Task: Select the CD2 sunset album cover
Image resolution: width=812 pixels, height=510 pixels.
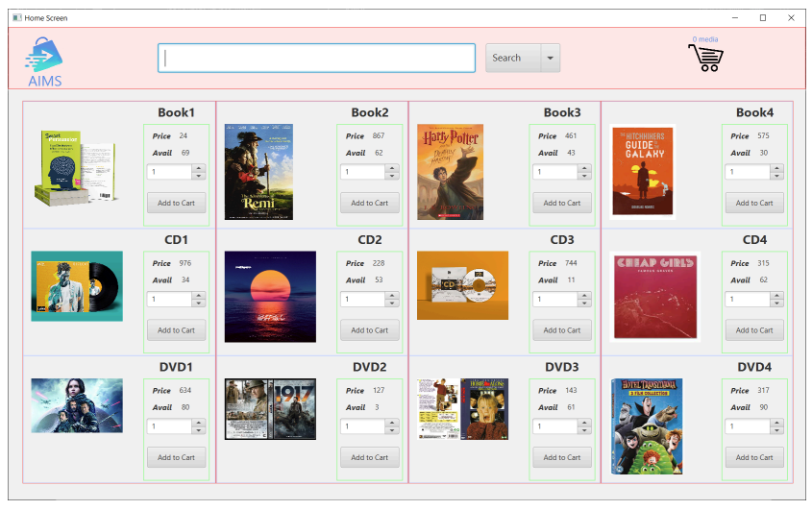Action: 270,297
